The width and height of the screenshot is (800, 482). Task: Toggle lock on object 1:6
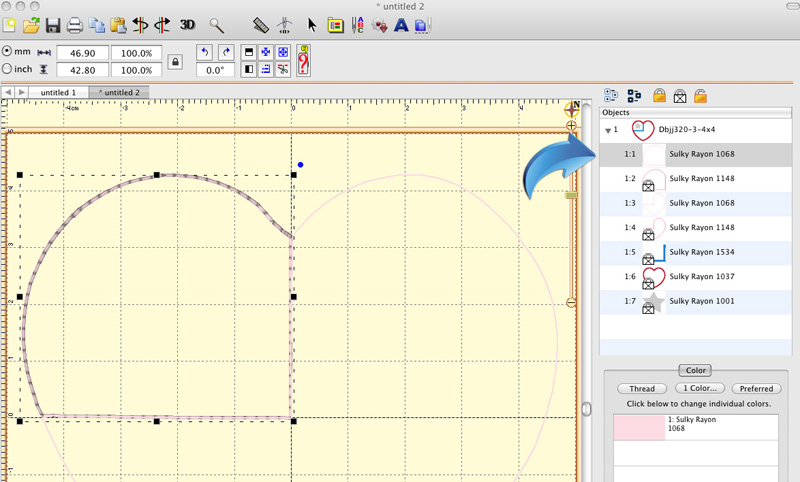coord(648,284)
